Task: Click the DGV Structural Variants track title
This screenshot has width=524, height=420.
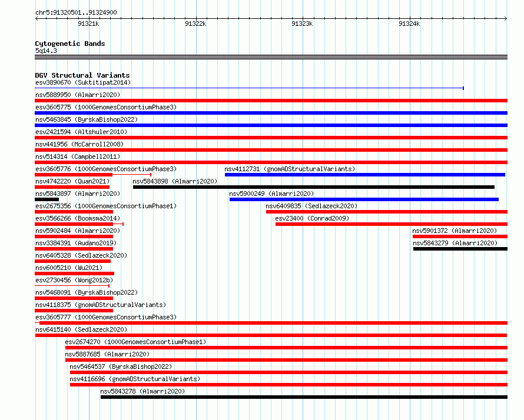Action: click(x=82, y=75)
